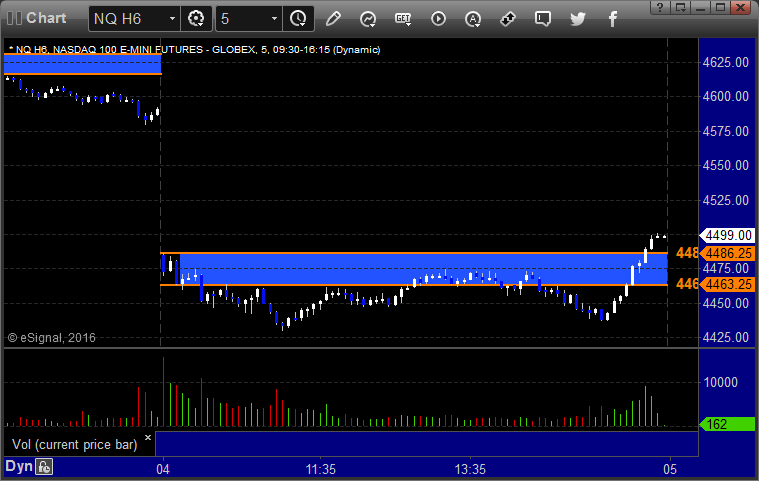Click the Chart title label in toolbar

(46, 18)
